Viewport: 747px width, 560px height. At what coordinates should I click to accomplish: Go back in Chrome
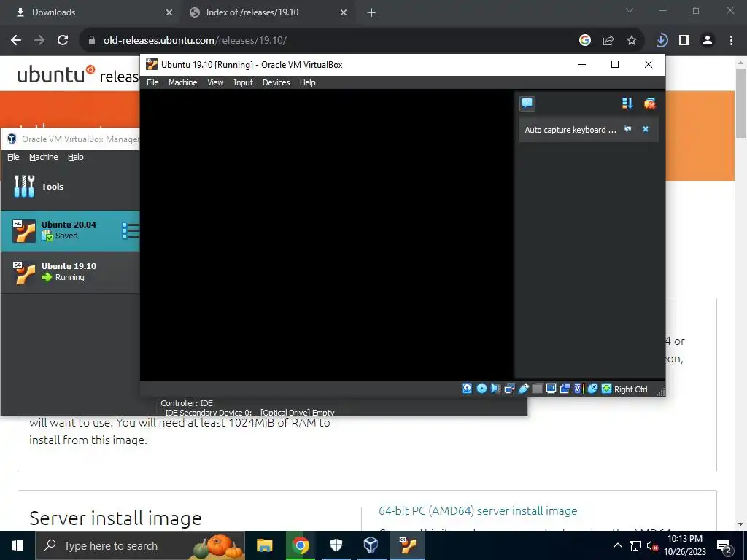click(16, 41)
